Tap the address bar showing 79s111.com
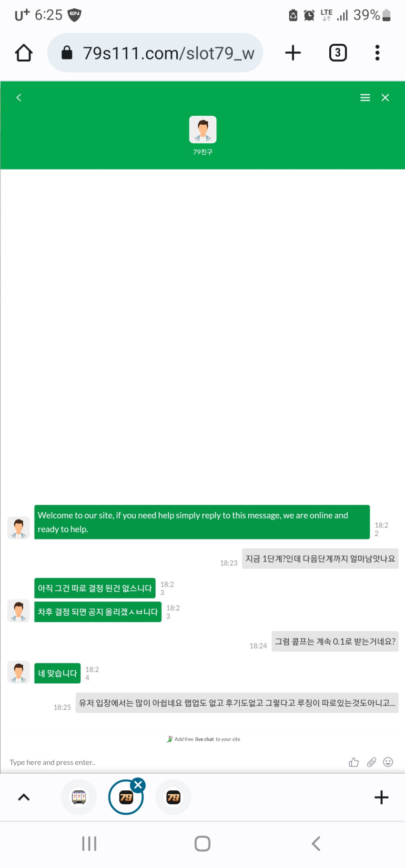Viewport: 405px width, 868px height. point(155,53)
